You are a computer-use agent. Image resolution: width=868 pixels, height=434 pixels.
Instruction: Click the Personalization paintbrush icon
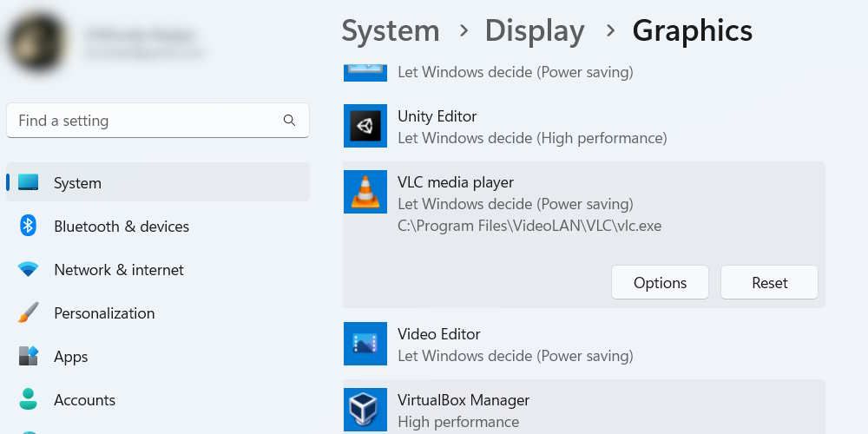[29, 313]
